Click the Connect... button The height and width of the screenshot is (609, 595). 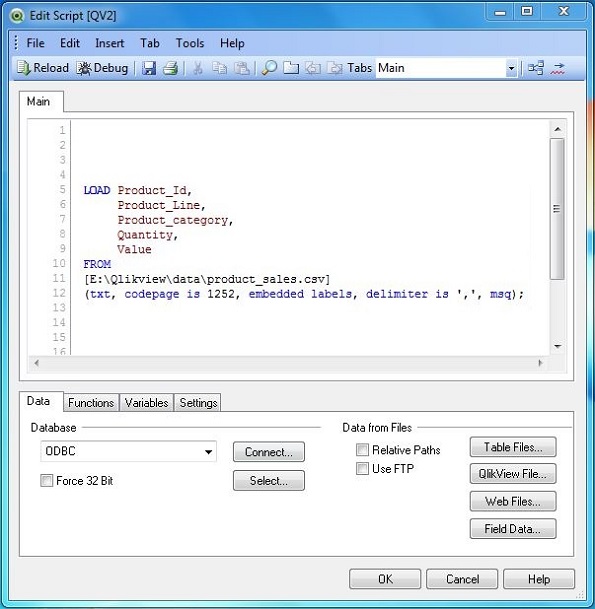pyautogui.click(x=269, y=452)
